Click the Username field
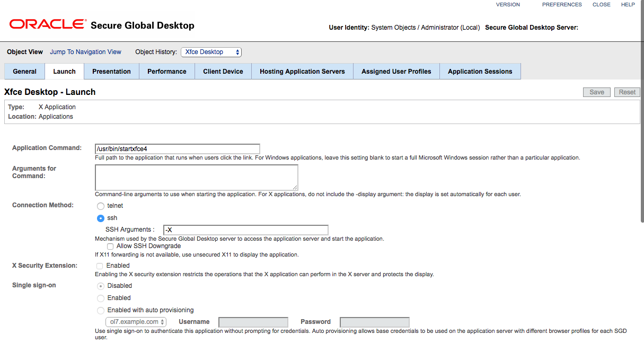Viewport: 644px width, 352px height. coord(253,322)
